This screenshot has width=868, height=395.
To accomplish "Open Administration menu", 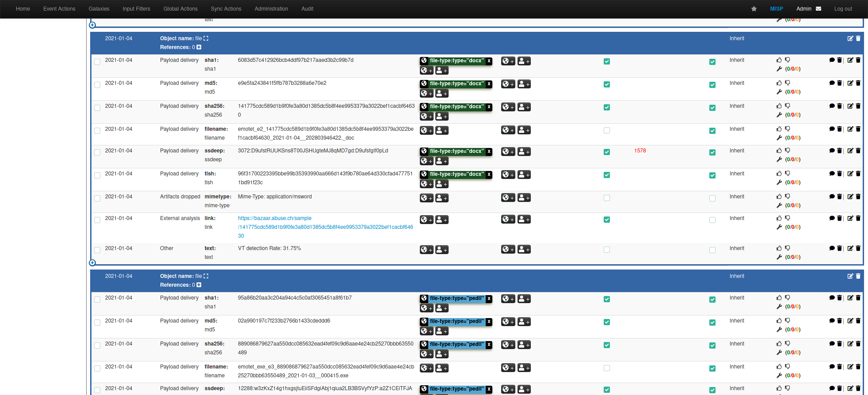I will pyautogui.click(x=271, y=9).
